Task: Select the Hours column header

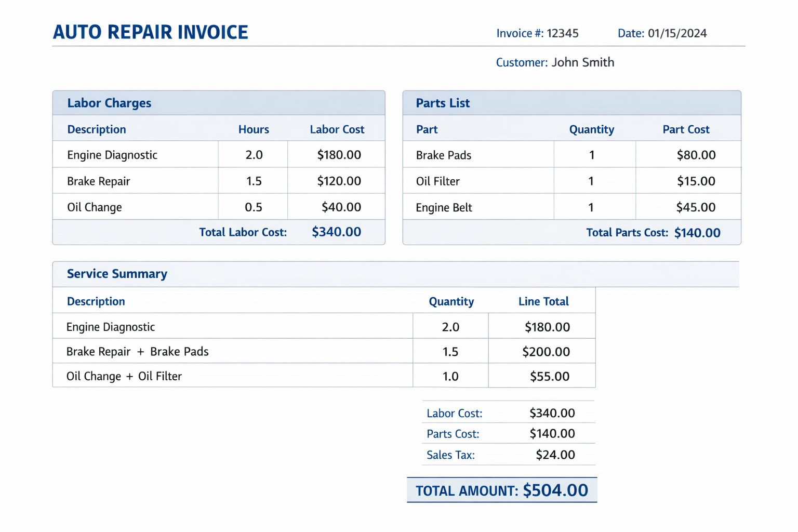Action: (254, 129)
